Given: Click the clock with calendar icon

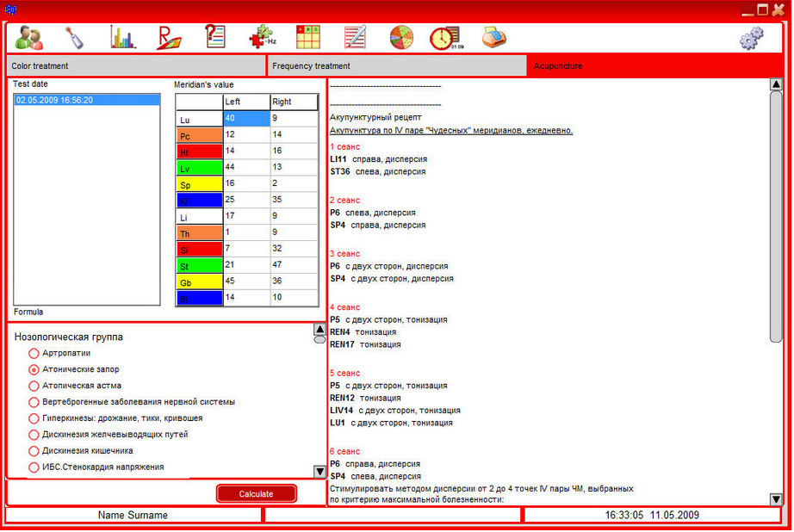Looking at the screenshot, I should [445, 38].
